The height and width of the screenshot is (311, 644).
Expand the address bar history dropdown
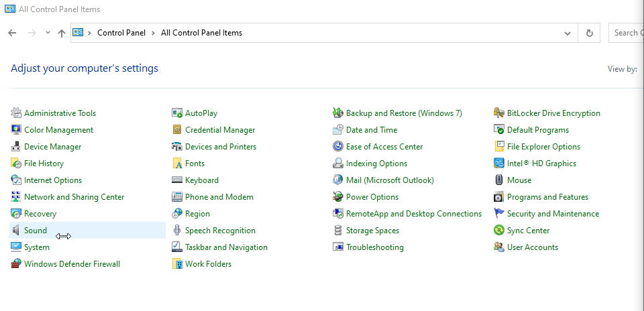[x=568, y=34]
